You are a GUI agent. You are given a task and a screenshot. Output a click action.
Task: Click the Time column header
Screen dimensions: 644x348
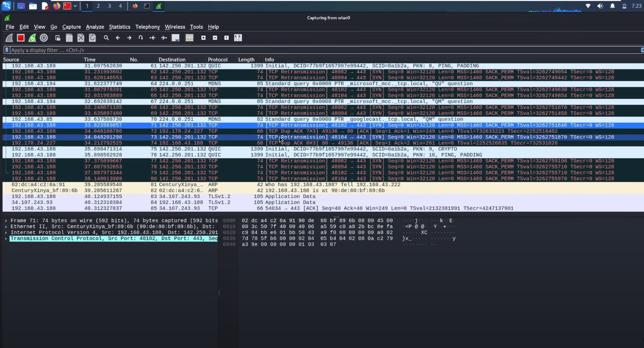coord(90,59)
